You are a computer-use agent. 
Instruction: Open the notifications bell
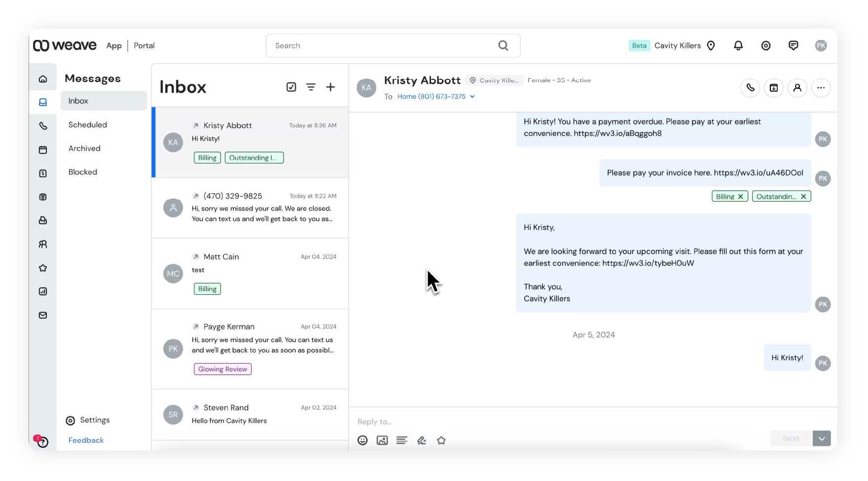click(738, 45)
